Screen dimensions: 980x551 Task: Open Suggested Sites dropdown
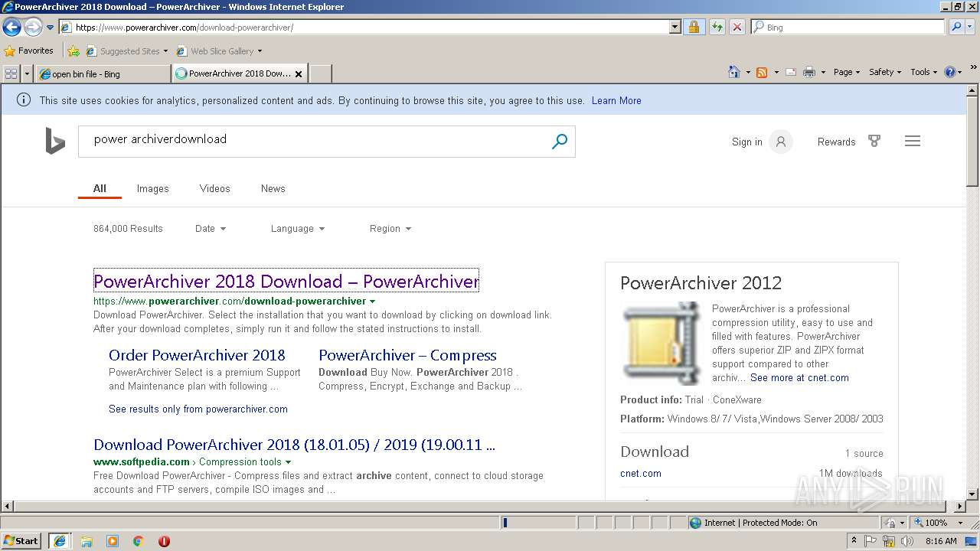click(126, 51)
